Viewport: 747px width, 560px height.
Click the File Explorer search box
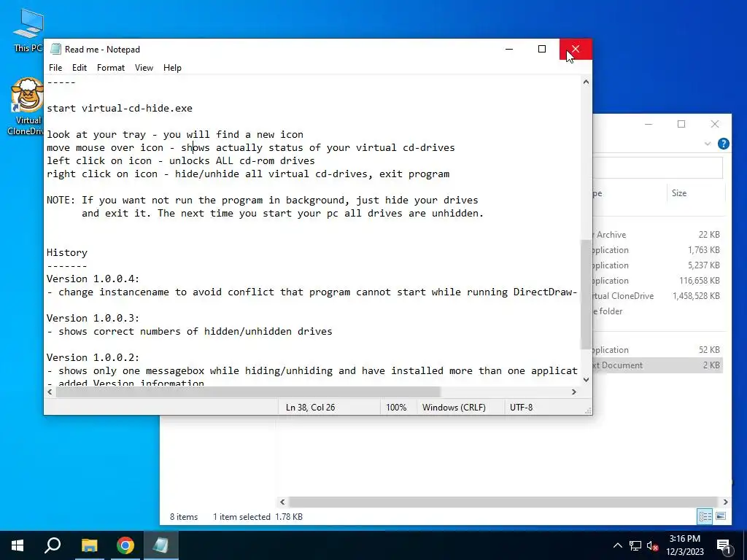click(658, 168)
